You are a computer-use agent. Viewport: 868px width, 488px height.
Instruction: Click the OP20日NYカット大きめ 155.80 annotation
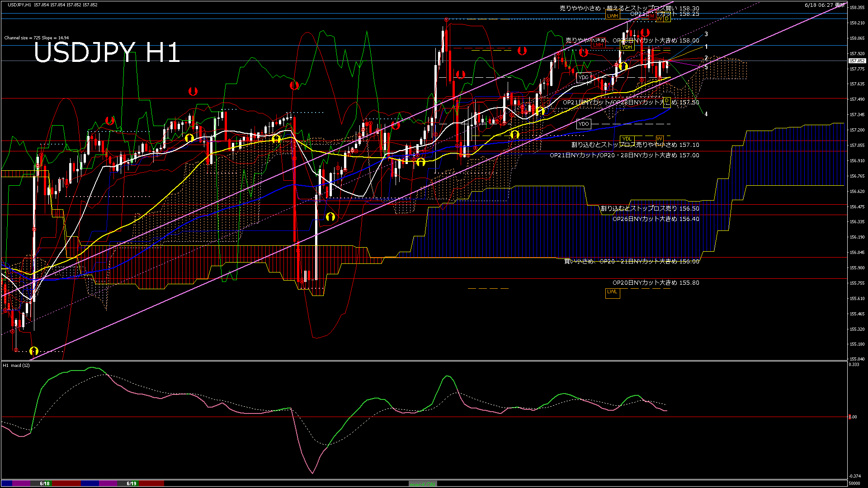(x=656, y=283)
